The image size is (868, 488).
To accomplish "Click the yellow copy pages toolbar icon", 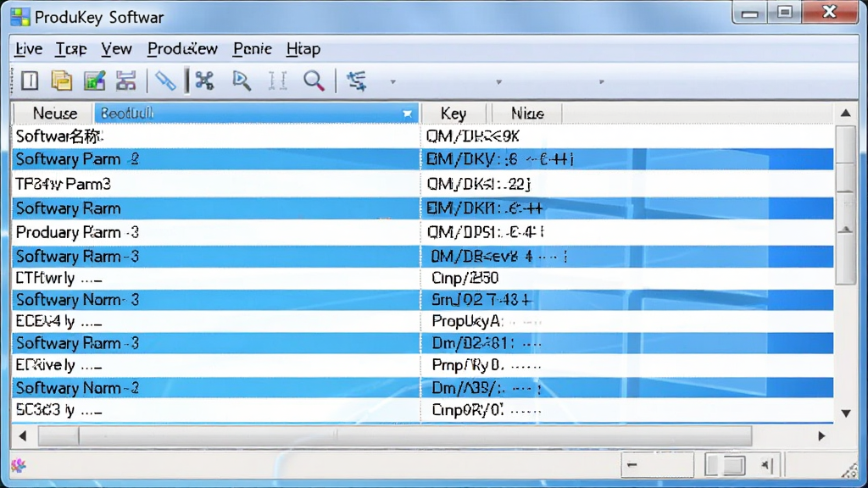I will click(x=61, y=80).
